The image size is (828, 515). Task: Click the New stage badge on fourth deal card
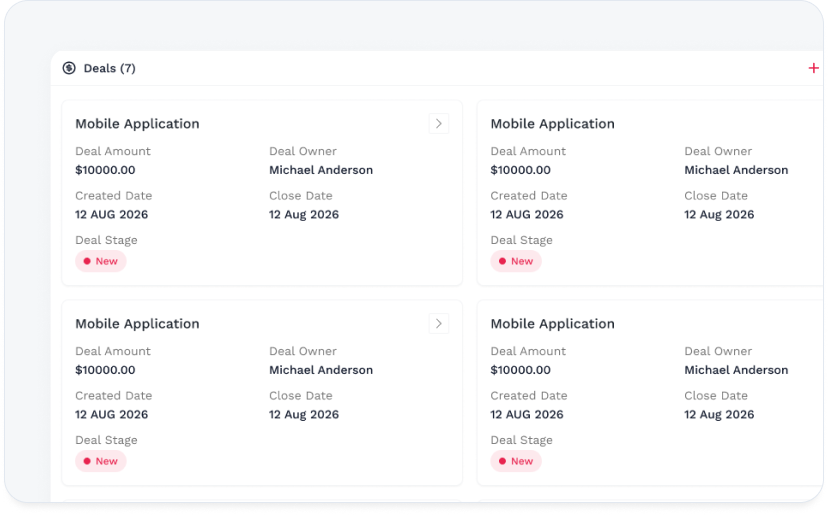tap(516, 461)
